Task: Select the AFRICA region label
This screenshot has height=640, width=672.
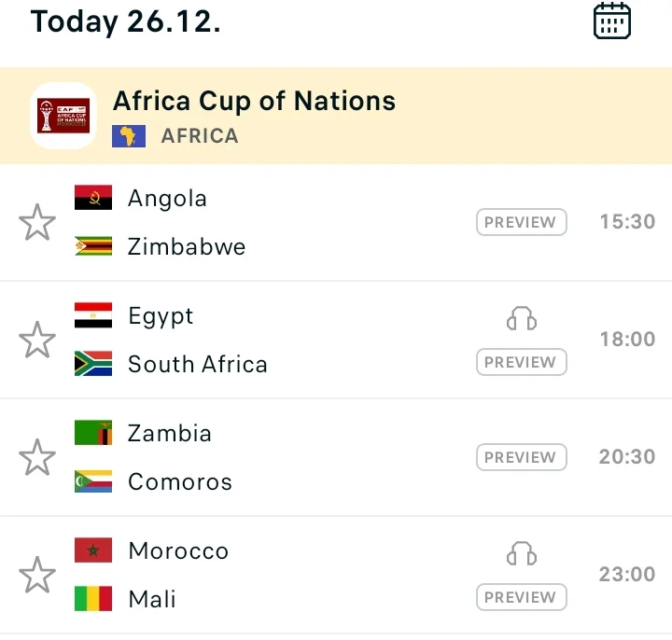Action: click(x=200, y=136)
